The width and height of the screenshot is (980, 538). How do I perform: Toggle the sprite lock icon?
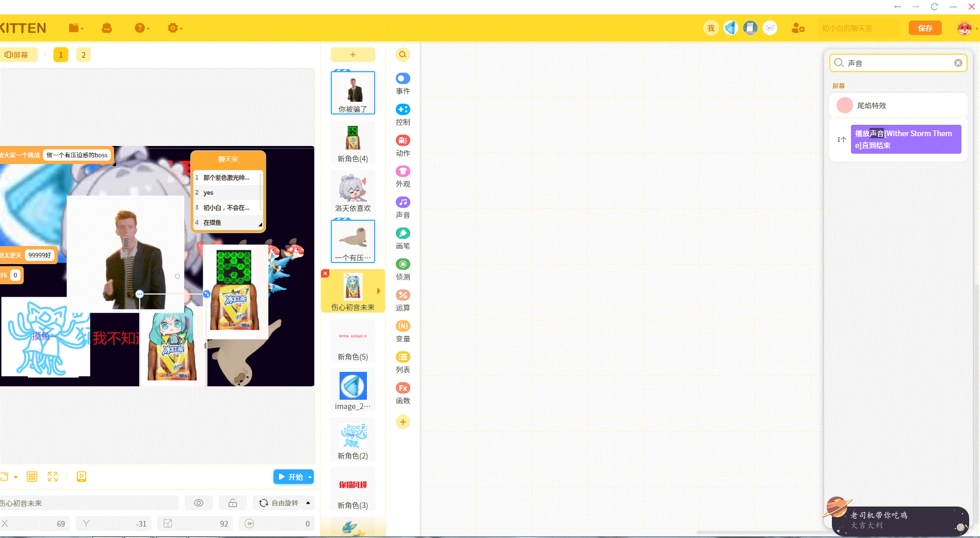tap(233, 503)
